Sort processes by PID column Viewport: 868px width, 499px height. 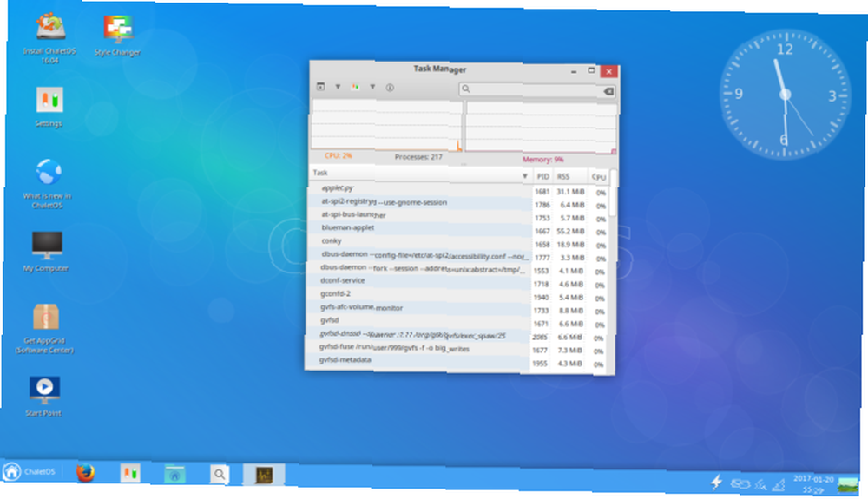542,176
